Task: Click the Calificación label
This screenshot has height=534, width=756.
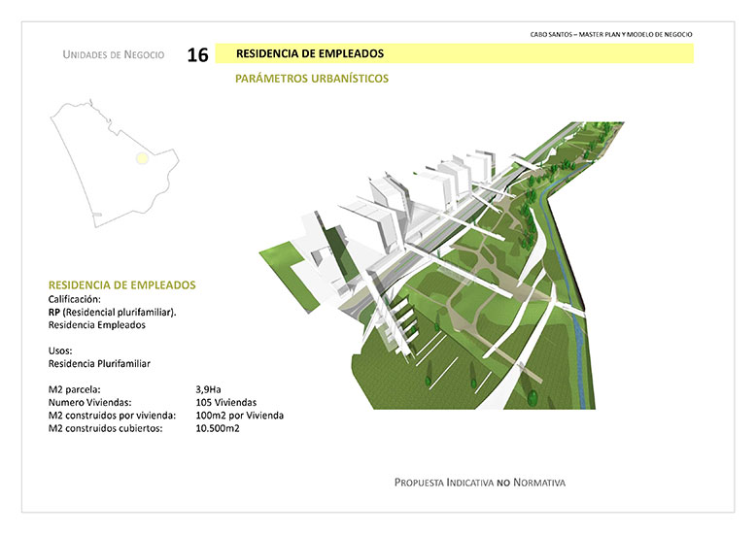Action: [x=74, y=300]
